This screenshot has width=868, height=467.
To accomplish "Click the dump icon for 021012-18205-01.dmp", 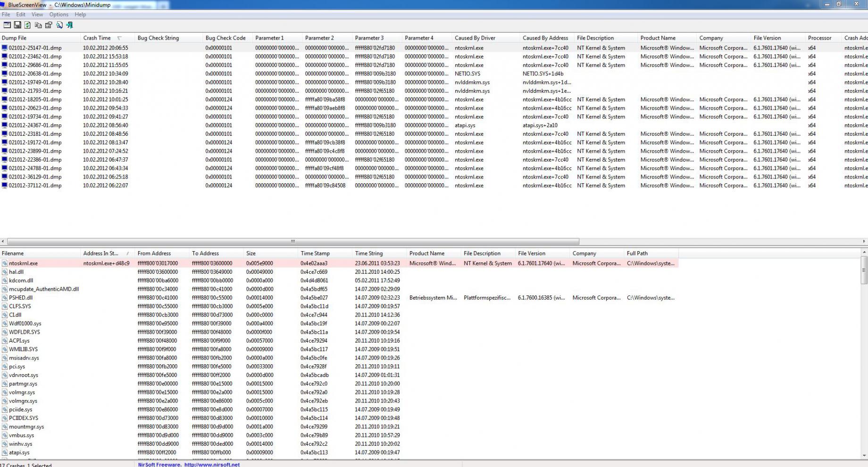I will (x=5, y=99).
